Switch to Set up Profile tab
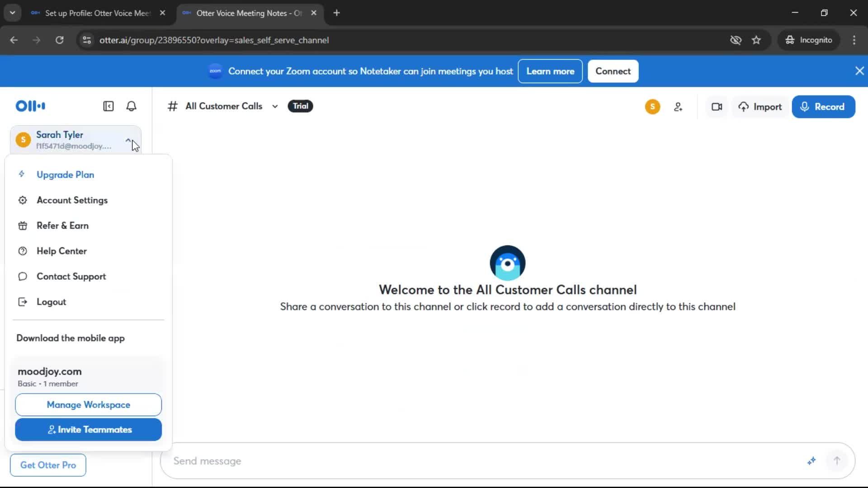The width and height of the screenshot is (868, 488). [x=97, y=13]
